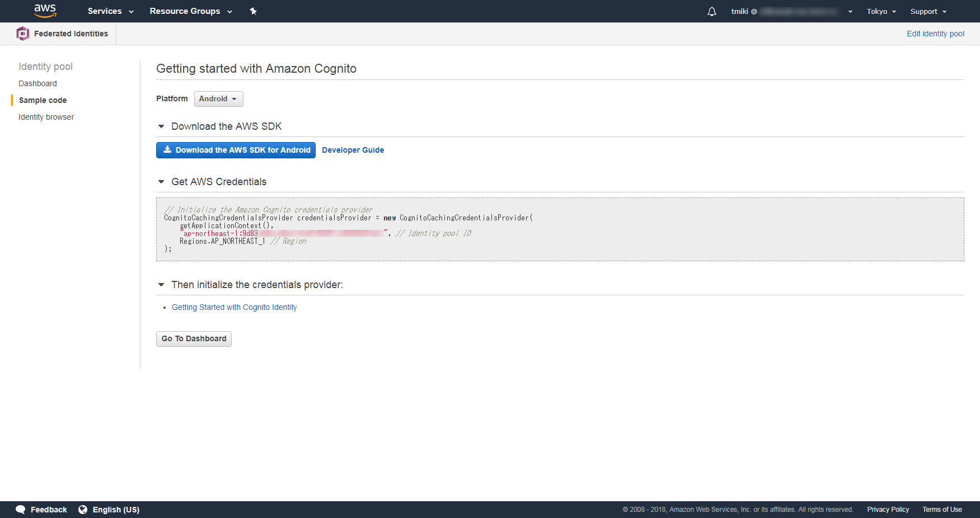Viewport: 980px width, 518px height.
Task: Click the Federated Identities service icon
Action: pyautogui.click(x=23, y=33)
